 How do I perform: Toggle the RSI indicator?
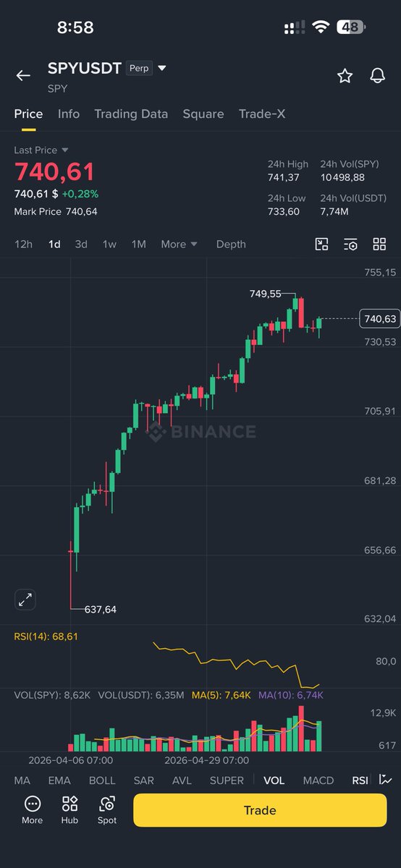(360, 780)
